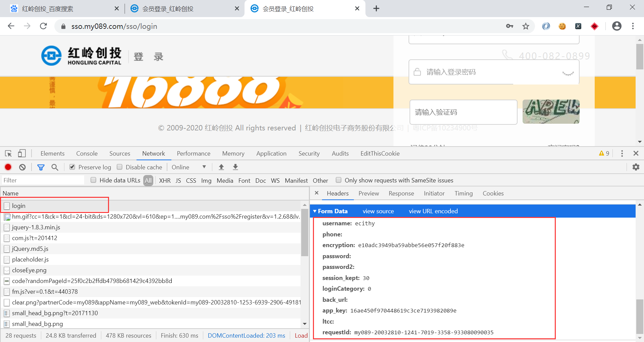Clear the network log
The image size is (644, 342).
[22, 167]
